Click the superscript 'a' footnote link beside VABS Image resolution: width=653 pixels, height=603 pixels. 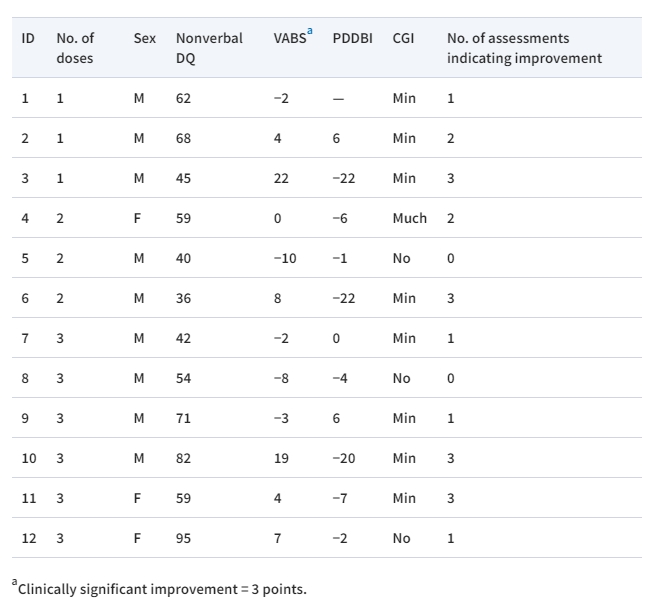309,32
